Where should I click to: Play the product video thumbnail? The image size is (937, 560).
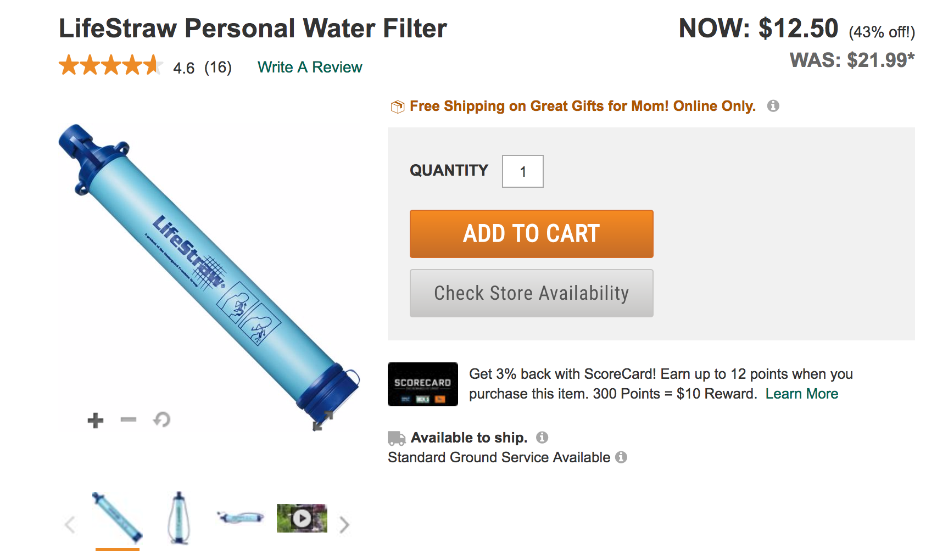point(302,518)
